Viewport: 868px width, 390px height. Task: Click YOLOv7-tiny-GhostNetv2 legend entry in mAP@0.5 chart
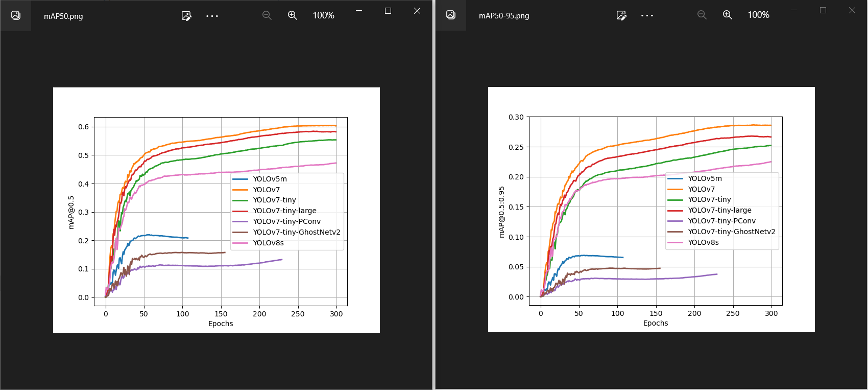pyautogui.click(x=286, y=232)
